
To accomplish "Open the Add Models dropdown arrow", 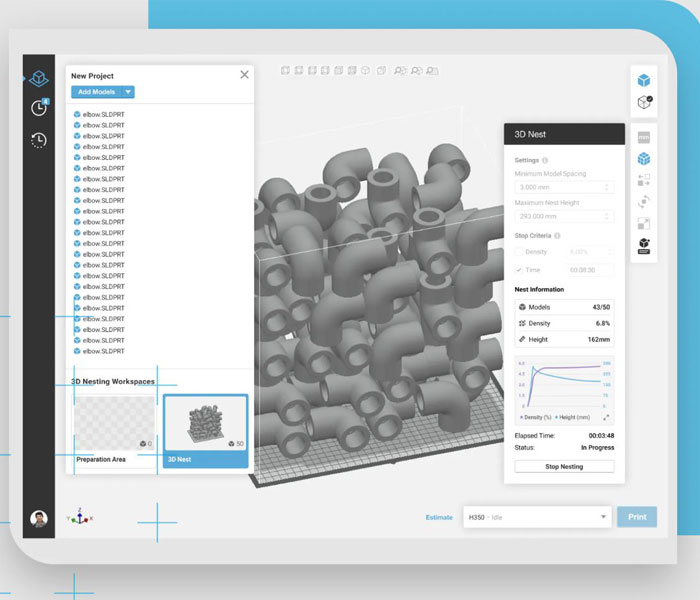I will [x=128, y=92].
